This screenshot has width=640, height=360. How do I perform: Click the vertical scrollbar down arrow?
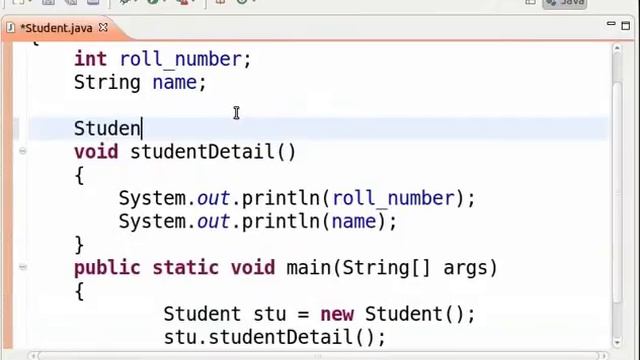617,342
